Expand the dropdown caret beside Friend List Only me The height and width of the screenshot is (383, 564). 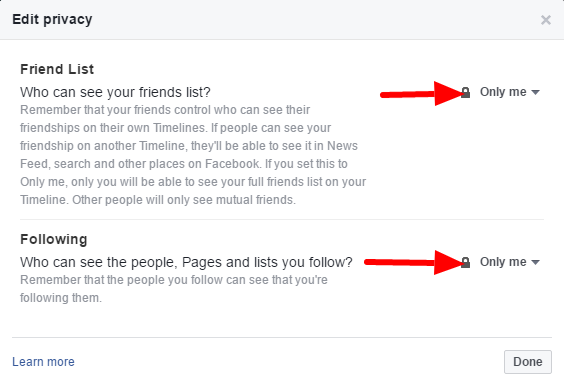click(x=535, y=92)
